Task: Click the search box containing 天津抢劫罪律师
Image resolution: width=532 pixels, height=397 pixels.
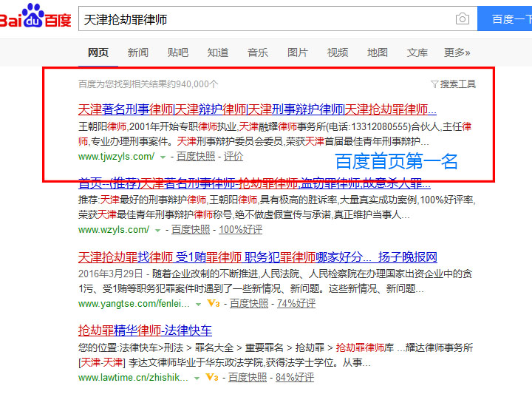Action: (266, 19)
